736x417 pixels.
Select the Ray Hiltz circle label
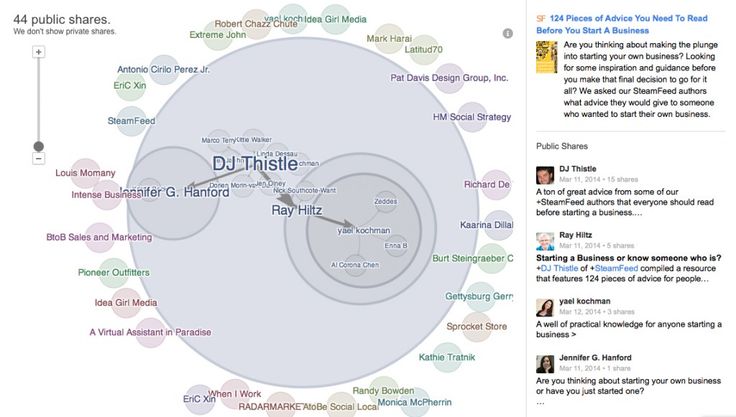pyautogui.click(x=296, y=210)
